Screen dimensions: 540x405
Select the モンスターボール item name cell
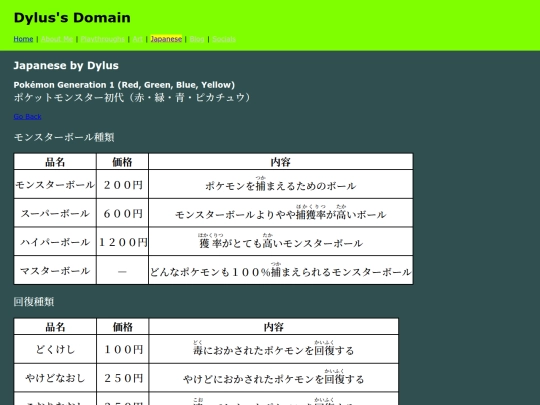pyautogui.click(x=55, y=185)
